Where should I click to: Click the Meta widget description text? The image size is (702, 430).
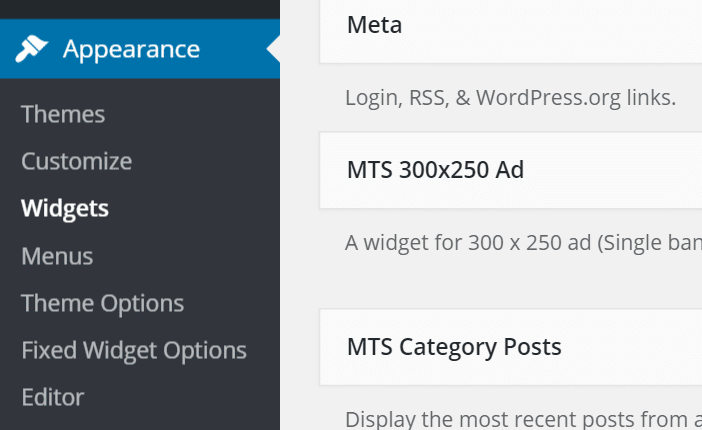point(510,98)
